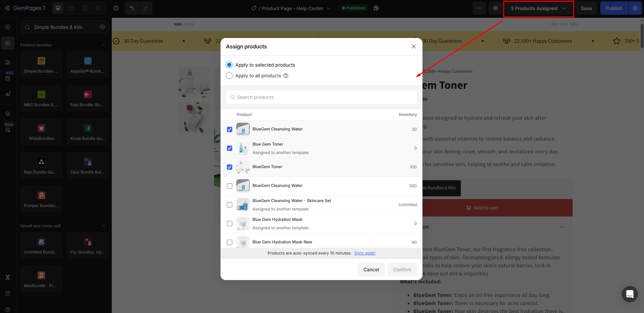Click the Sync again link
Screen dimensions: 644x313
pos(365,253)
